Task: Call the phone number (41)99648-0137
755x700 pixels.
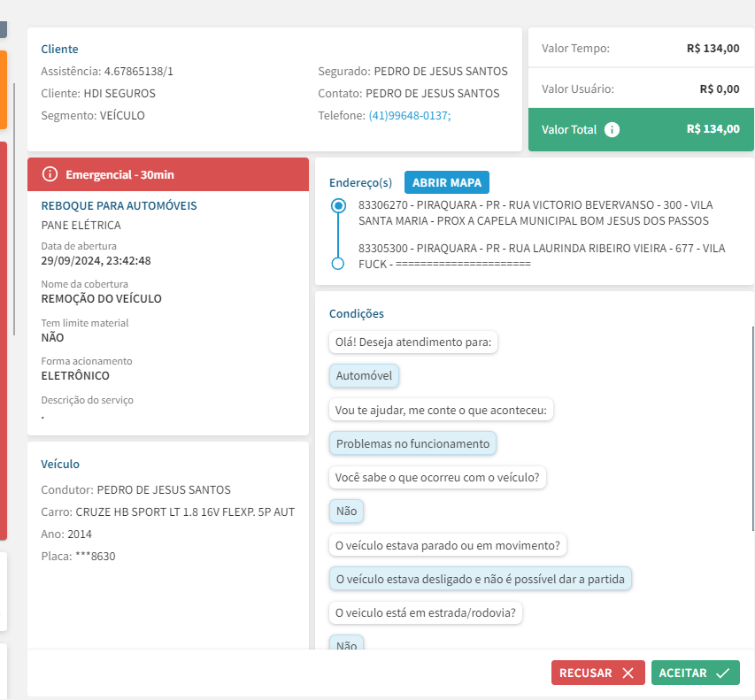Action: tap(409, 115)
